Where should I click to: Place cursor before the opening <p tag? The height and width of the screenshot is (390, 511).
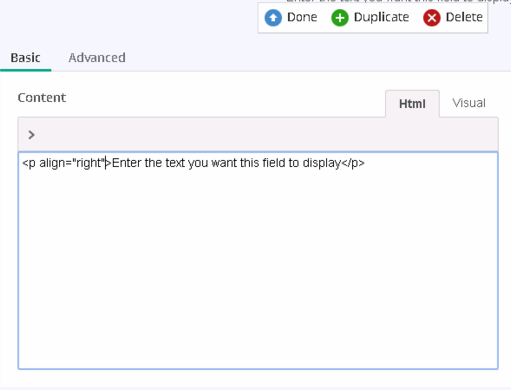coord(22,163)
